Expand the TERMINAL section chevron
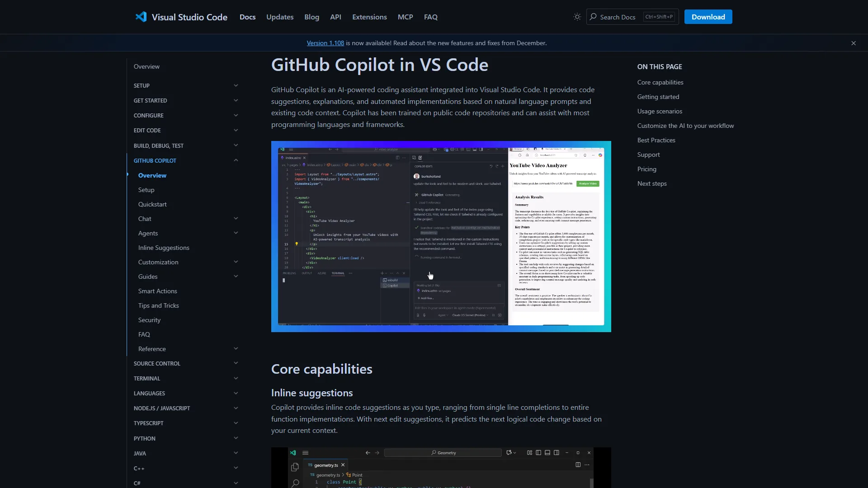The width and height of the screenshot is (868, 488). (x=236, y=378)
